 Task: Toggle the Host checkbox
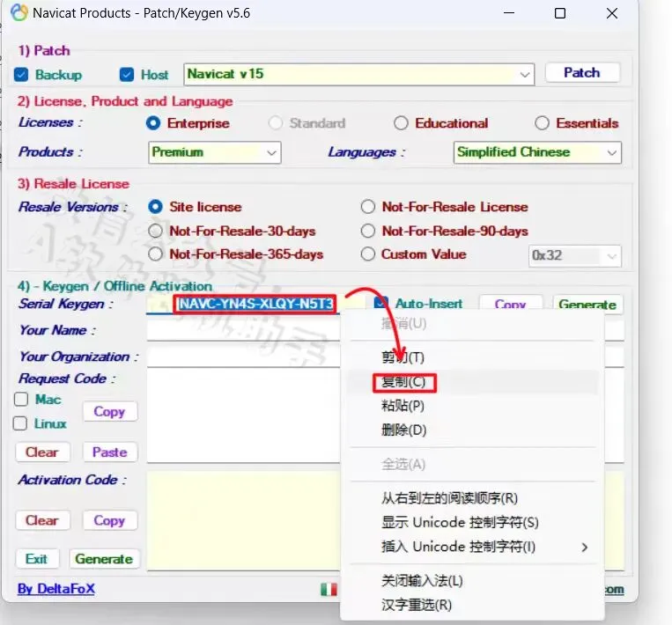pos(127,75)
